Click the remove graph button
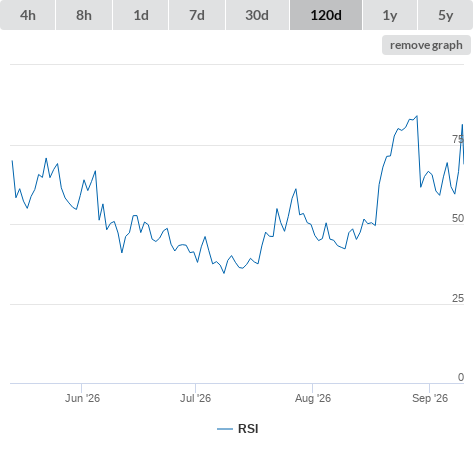The image size is (474, 455). point(426,45)
